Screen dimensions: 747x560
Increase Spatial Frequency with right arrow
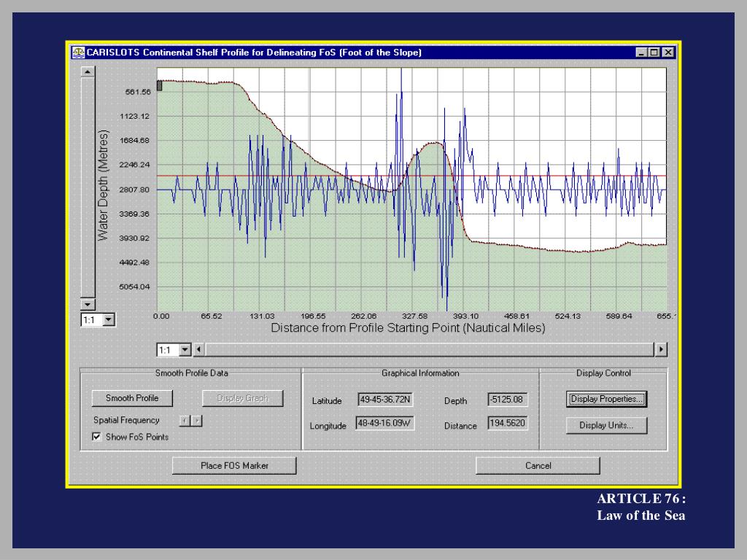196,421
